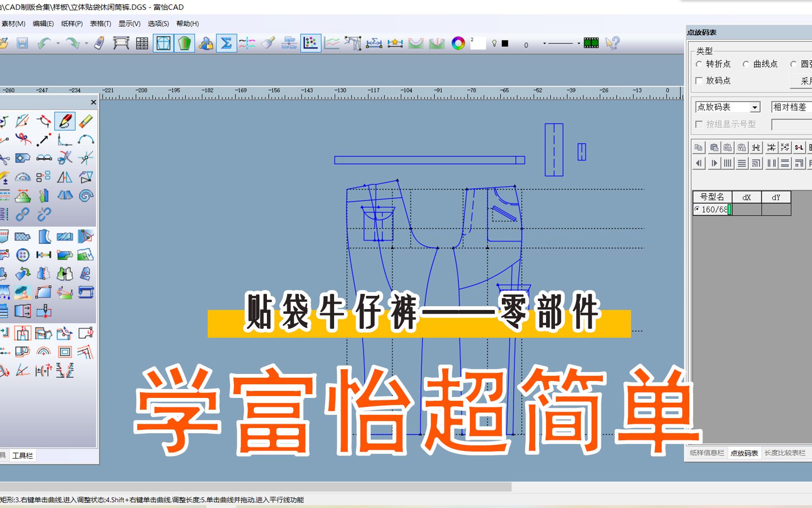Select the 工具栏 tab
The width and height of the screenshot is (812, 508).
coord(23,455)
